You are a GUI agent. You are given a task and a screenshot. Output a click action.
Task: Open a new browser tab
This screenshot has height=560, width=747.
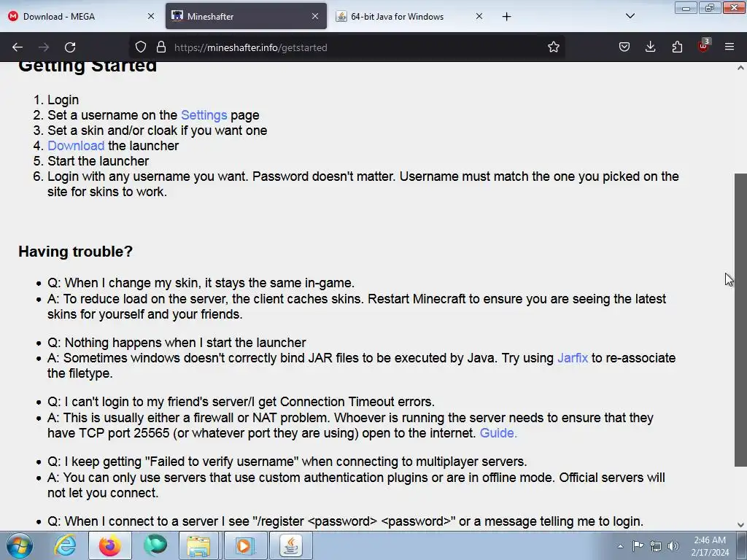point(506,17)
